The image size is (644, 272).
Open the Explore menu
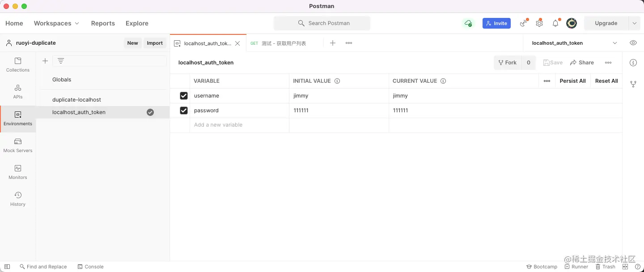coord(137,23)
